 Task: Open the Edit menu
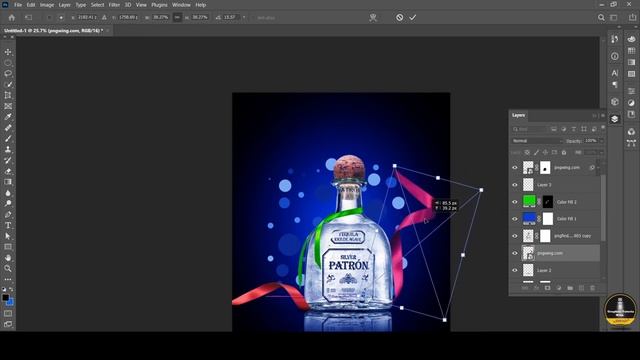coord(31,5)
